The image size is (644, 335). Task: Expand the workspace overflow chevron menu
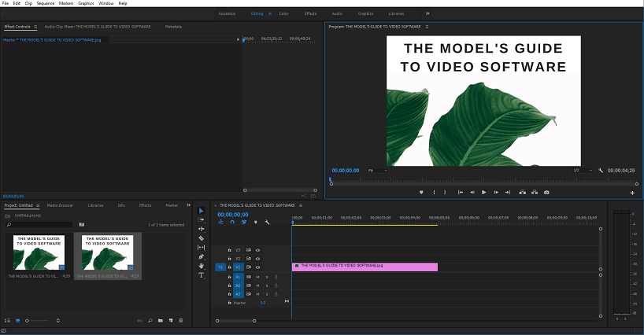pyautogui.click(x=427, y=13)
